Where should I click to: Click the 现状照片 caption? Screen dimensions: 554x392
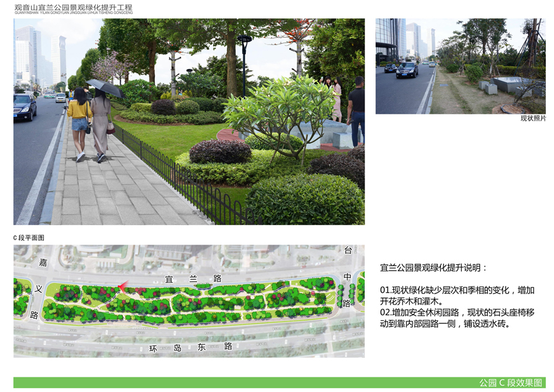(x=533, y=119)
